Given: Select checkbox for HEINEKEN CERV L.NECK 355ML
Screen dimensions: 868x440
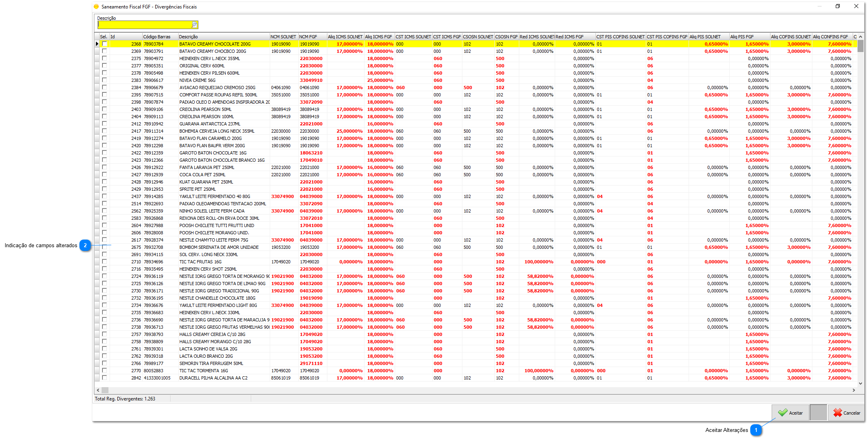Looking at the screenshot, I should (x=104, y=58).
